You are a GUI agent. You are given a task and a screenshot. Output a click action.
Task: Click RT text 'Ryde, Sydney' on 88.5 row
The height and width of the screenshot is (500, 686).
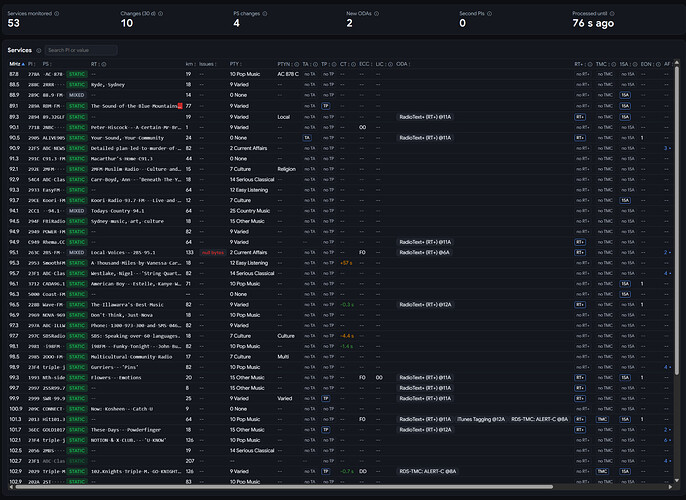108,84
